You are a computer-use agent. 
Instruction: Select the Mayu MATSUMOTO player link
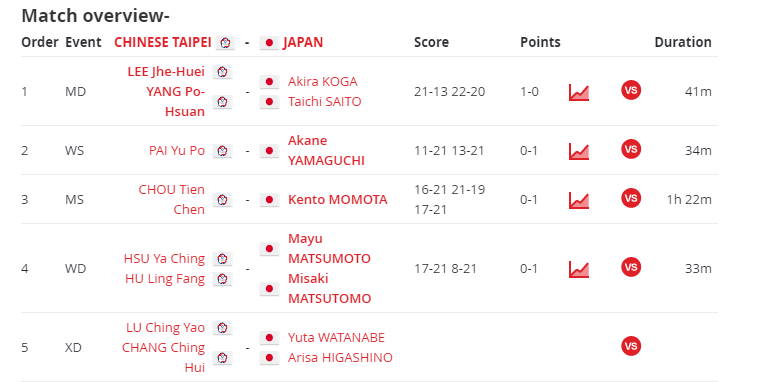click(x=329, y=249)
